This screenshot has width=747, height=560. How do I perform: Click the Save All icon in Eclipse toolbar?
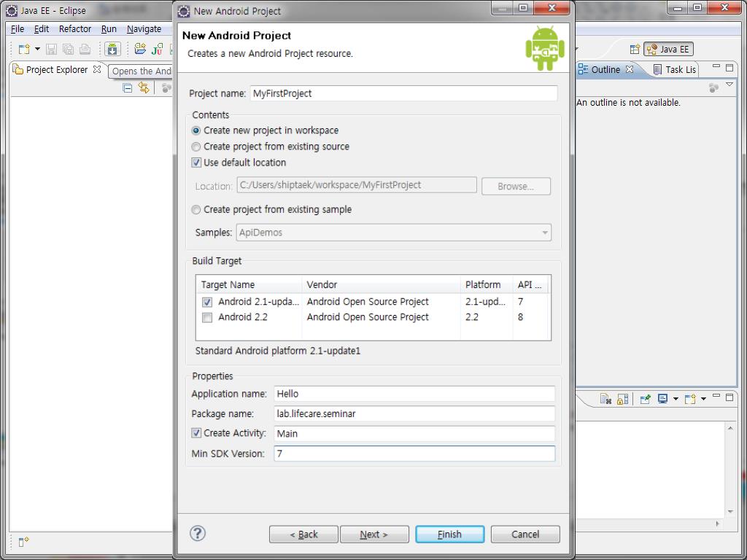pyautogui.click(x=68, y=49)
